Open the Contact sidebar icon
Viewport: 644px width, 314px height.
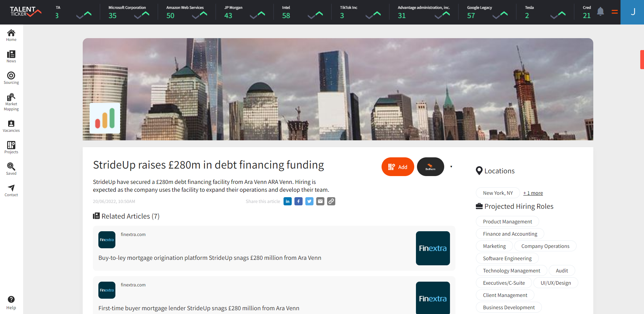11,190
